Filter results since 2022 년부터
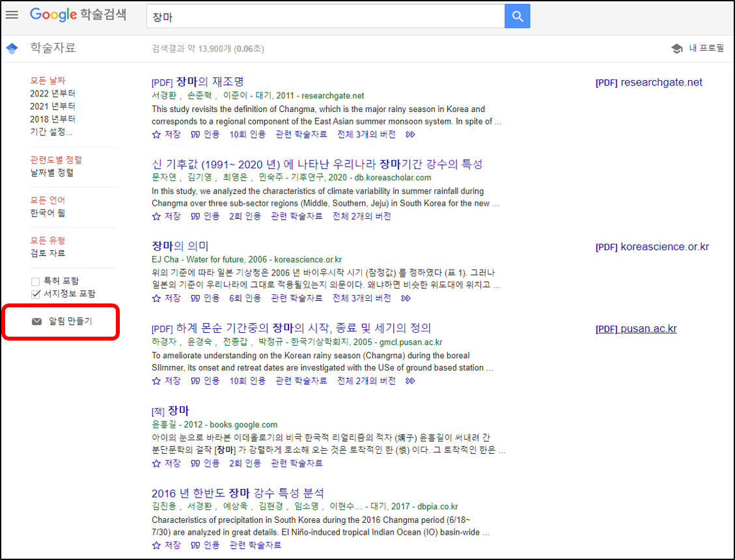 click(53, 93)
